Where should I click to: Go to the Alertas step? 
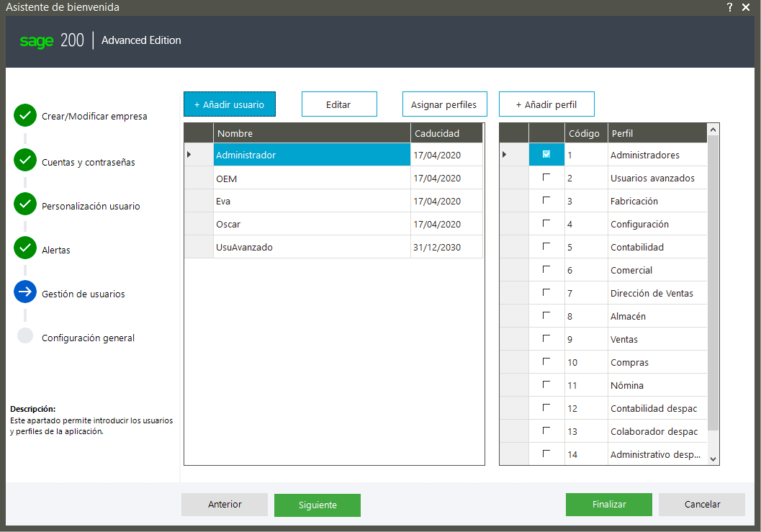56,251
